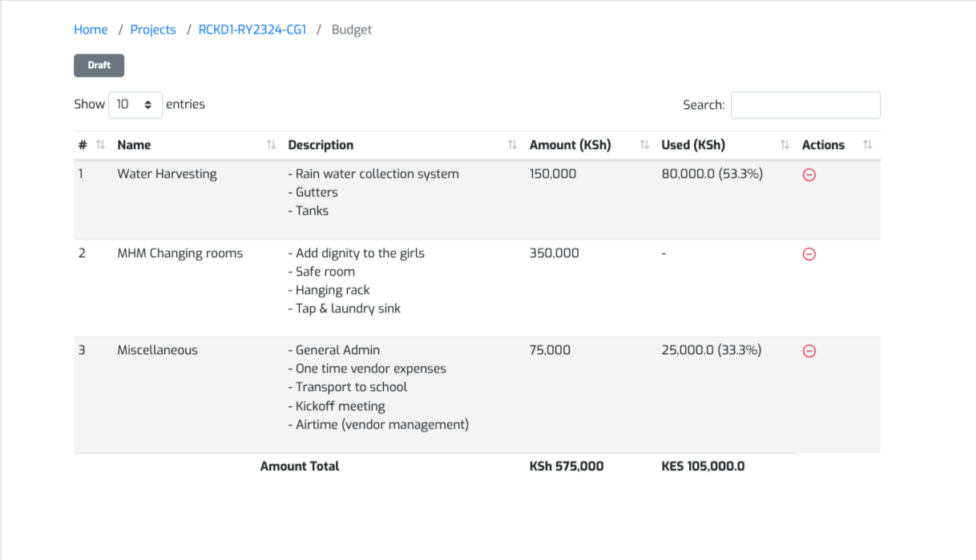Image resolution: width=976 pixels, height=560 pixels.
Task: Remove the Water Harvesting budget line
Action: (x=809, y=175)
